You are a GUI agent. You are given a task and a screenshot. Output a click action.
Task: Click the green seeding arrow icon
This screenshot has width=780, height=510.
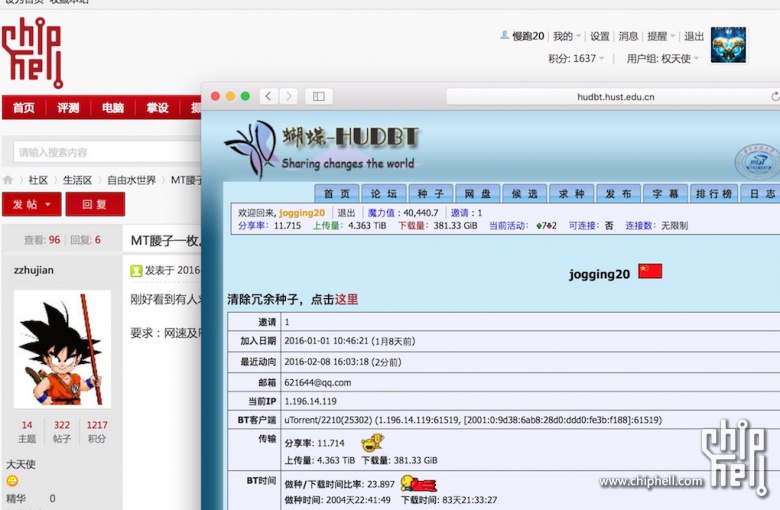pyautogui.click(x=539, y=226)
